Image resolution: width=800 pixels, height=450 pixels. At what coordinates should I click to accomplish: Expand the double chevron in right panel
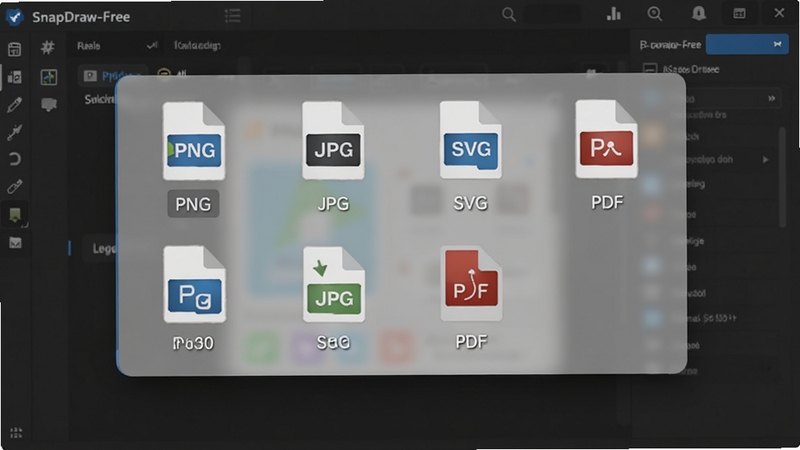771,98
